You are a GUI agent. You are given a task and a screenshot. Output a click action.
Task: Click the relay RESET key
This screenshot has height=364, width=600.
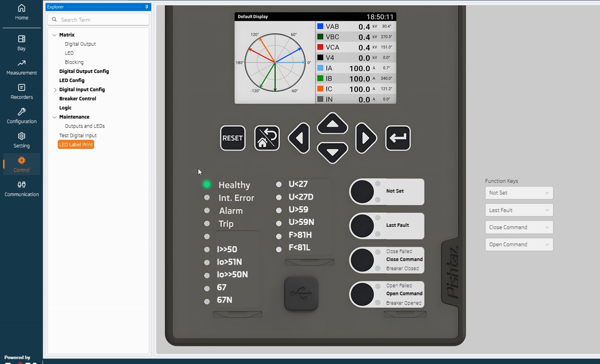coord(233,138)
